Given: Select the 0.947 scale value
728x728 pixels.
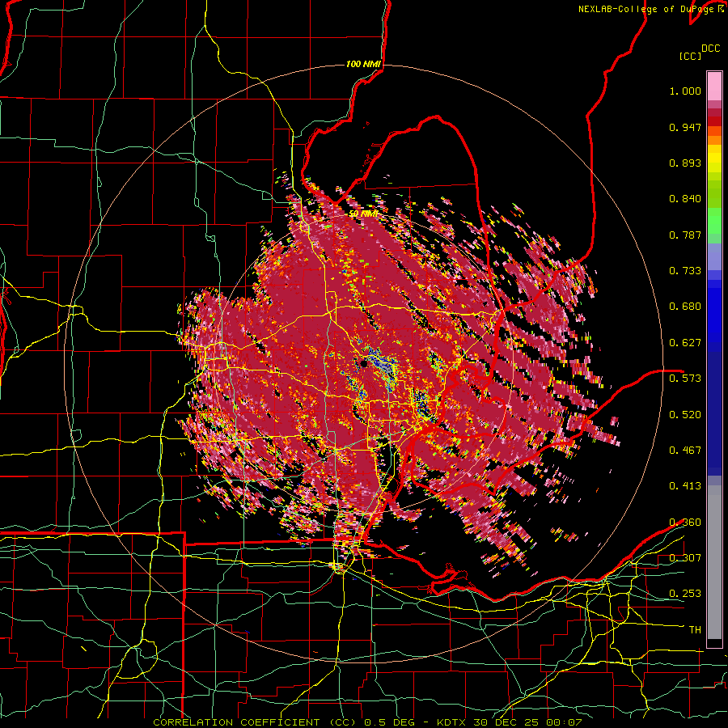Looking at the screenshot, I should click(x=685, y=127).
